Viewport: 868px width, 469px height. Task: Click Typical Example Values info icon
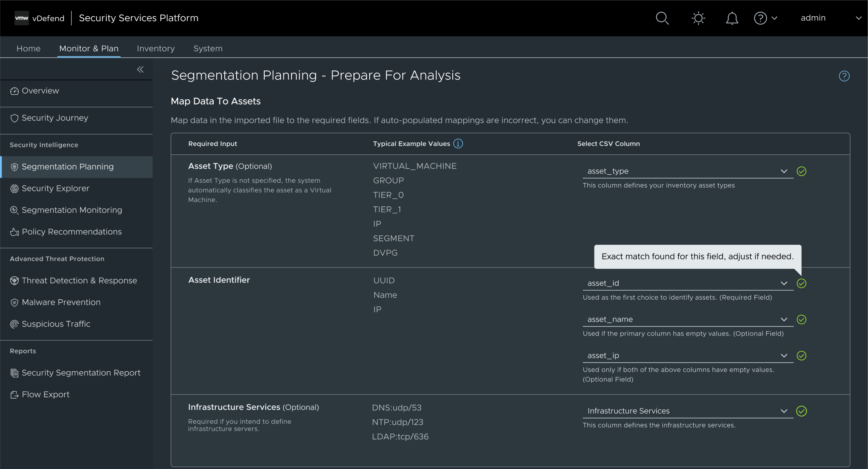pyautogui.click(x=458, y=144)
